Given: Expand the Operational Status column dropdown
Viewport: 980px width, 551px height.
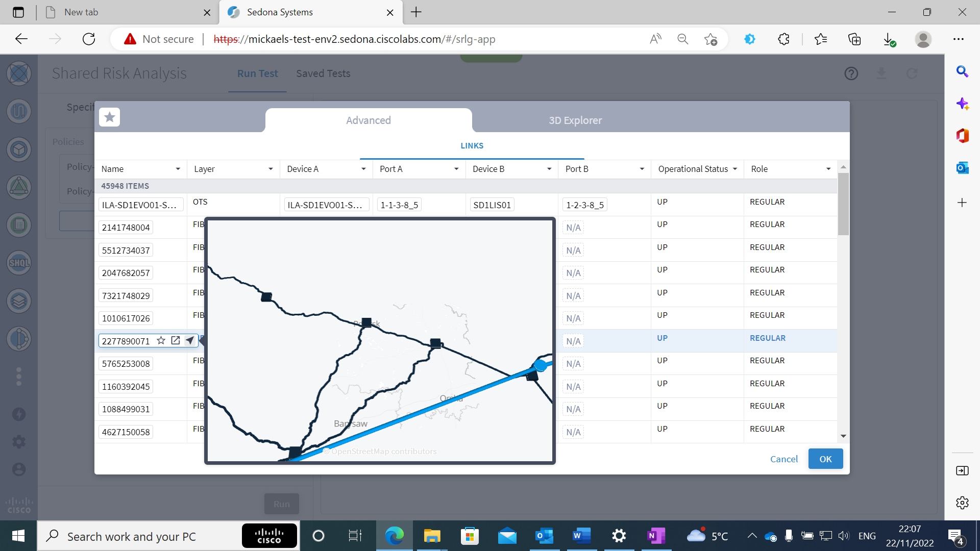Looking at the screenshot, I should [x=735, y=169].
